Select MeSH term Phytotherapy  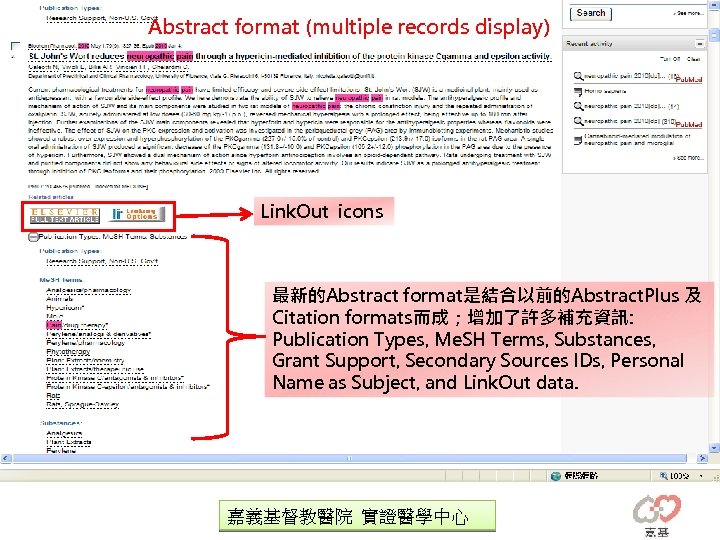68,351
